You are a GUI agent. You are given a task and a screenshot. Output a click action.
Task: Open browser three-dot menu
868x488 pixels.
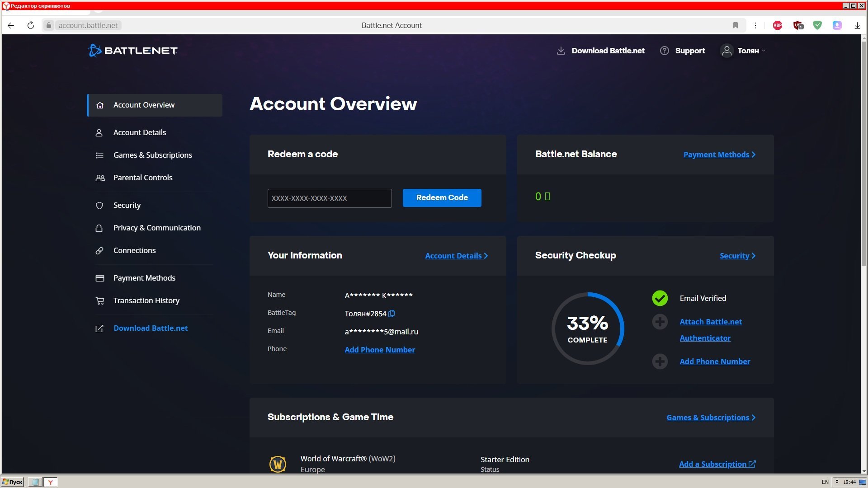755,25
